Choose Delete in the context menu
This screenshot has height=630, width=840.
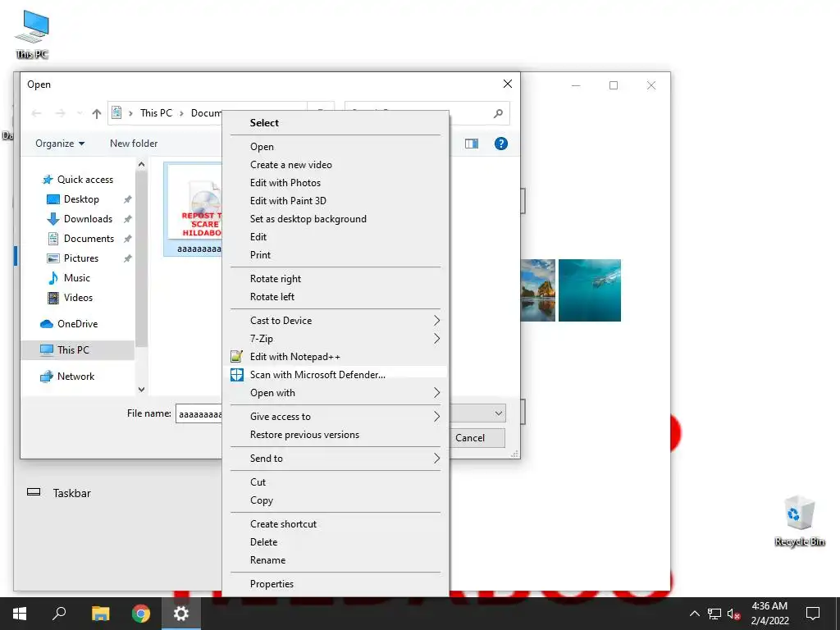click(x=337, y=542)
